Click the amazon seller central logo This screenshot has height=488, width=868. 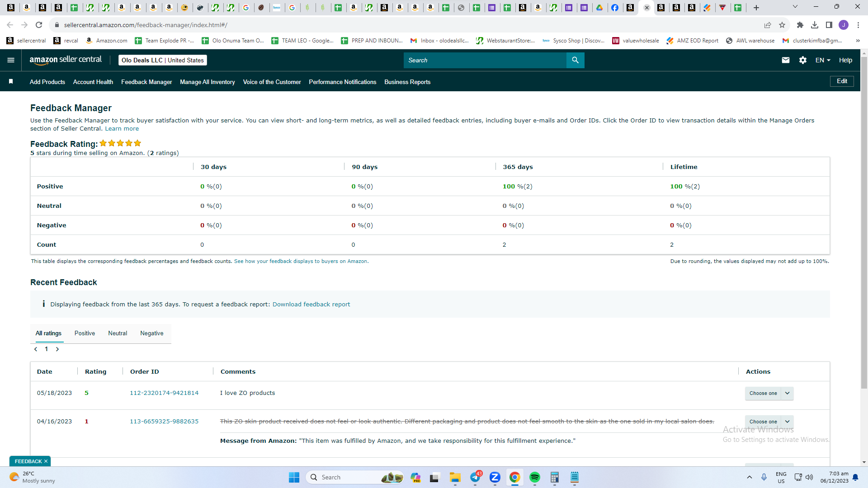(x=66, y=60)
